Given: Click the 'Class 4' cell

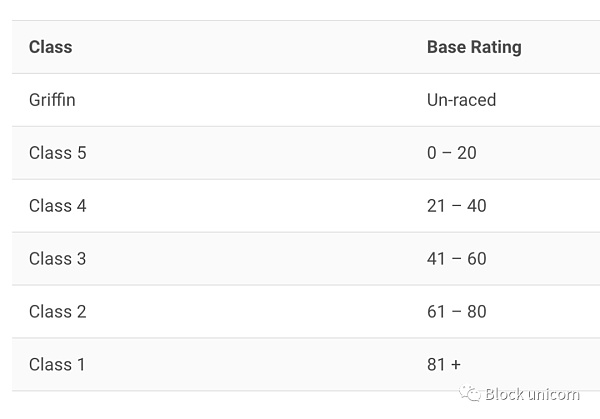Looking at the screenshot, I should tap(57, 206).
